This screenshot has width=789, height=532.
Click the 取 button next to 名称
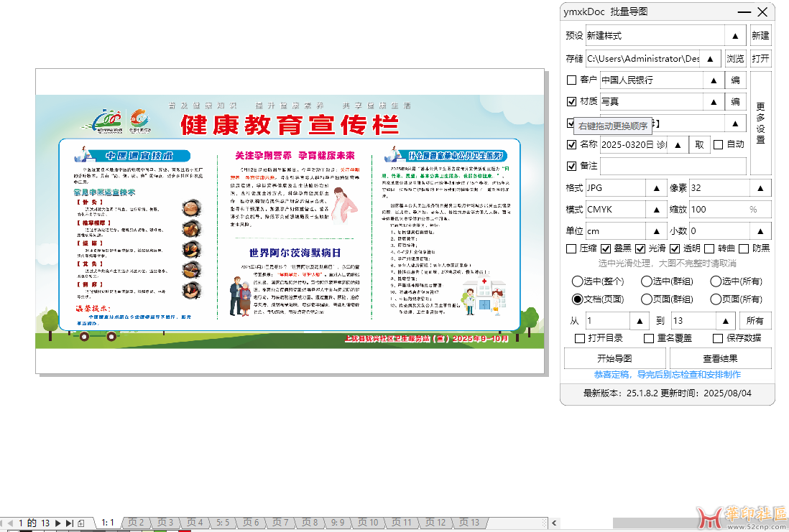pos(699,144)
